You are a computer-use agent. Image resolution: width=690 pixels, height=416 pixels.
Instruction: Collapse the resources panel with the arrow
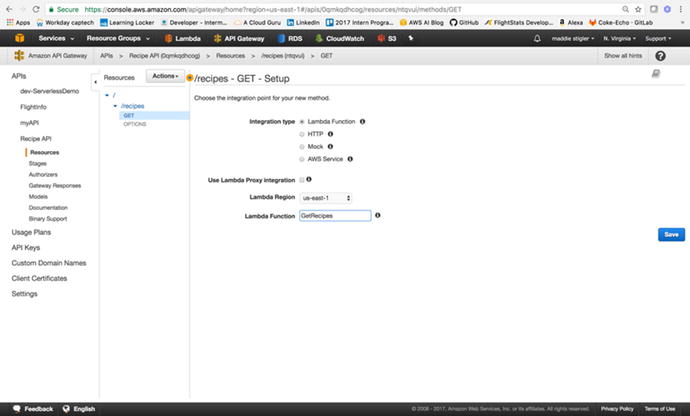[x=95, y=82]
